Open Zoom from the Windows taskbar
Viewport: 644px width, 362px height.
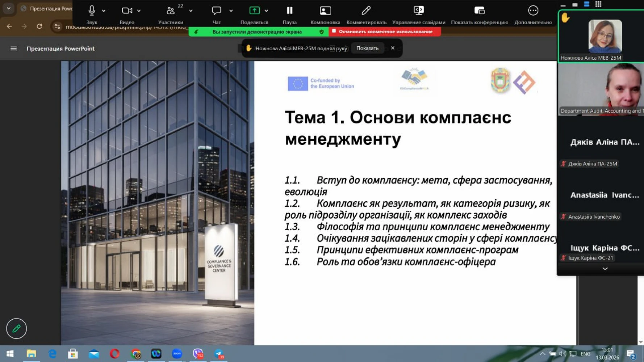177,354
